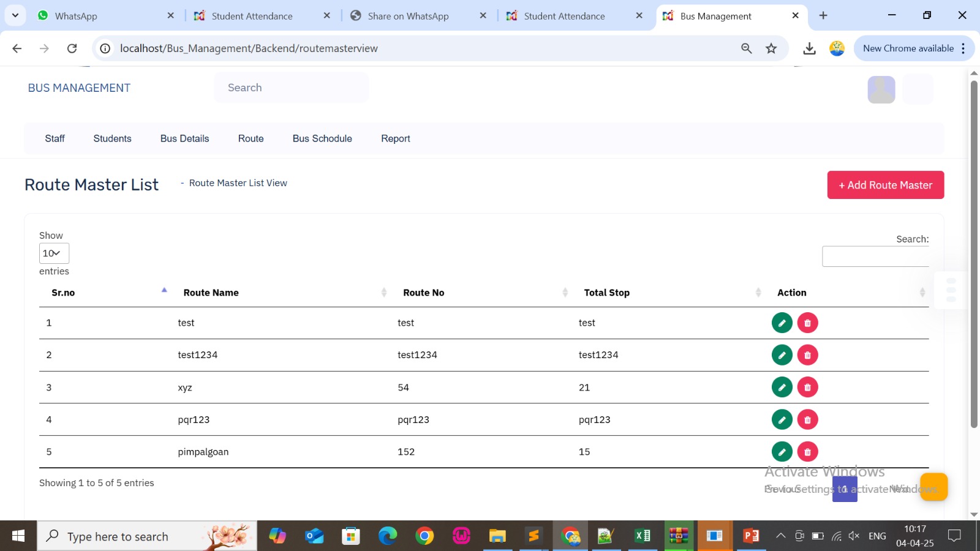Open Chrome downloads icon

pyautogui.click(x=809, y=48)
